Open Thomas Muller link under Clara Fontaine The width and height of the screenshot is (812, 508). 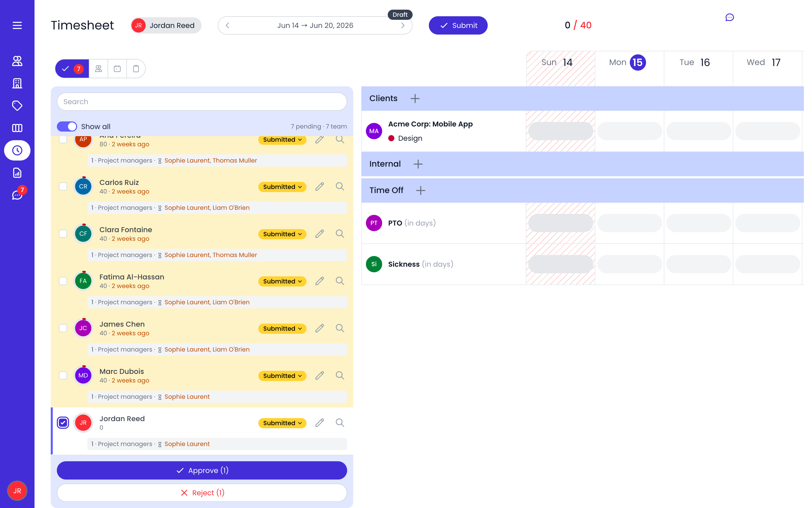pos(234,255)
